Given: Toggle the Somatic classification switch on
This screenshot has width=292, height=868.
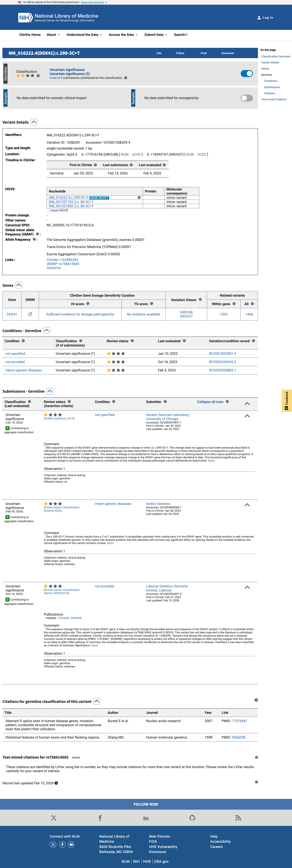Looking at the screenshot, I should 247,98.
